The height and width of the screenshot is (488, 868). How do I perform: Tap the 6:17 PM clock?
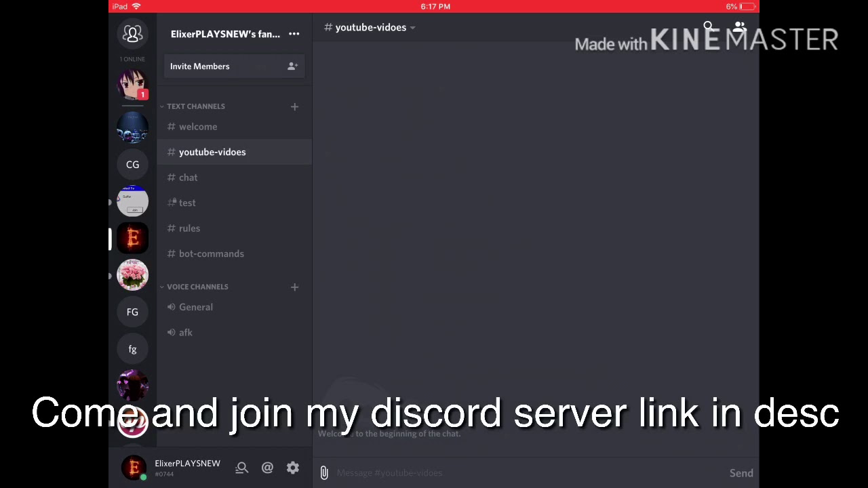pos(435,6)
